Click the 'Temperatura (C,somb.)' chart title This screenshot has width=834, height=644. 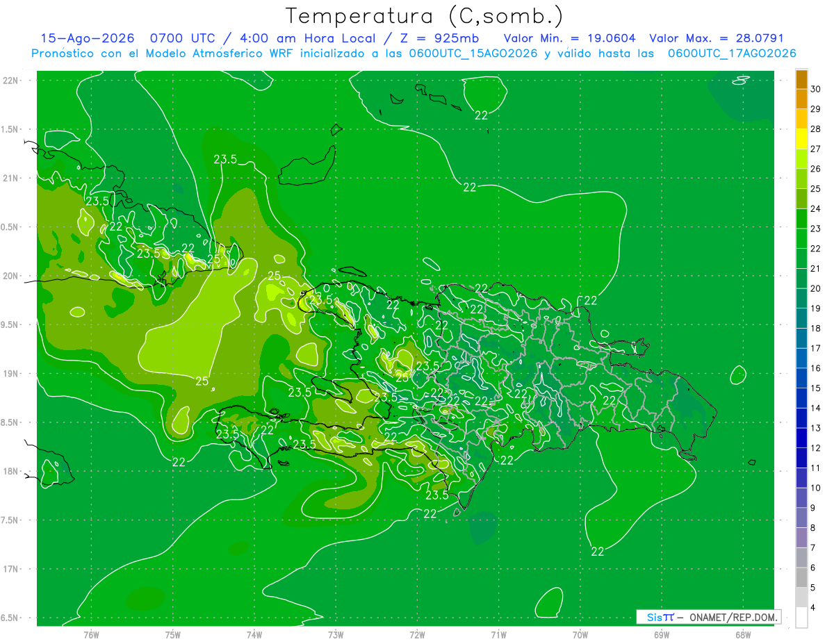[x=425, y=15]
